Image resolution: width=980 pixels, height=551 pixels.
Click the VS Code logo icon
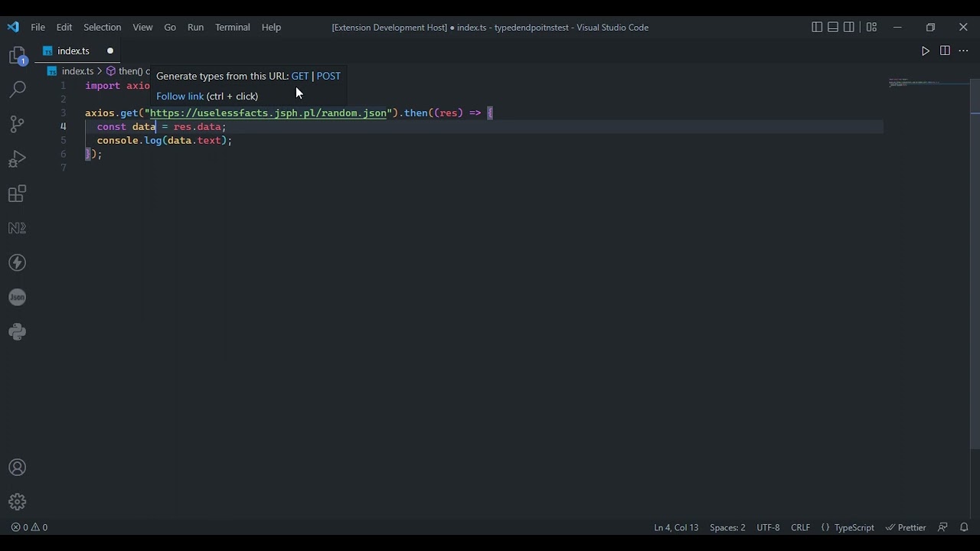click(13, 27)
